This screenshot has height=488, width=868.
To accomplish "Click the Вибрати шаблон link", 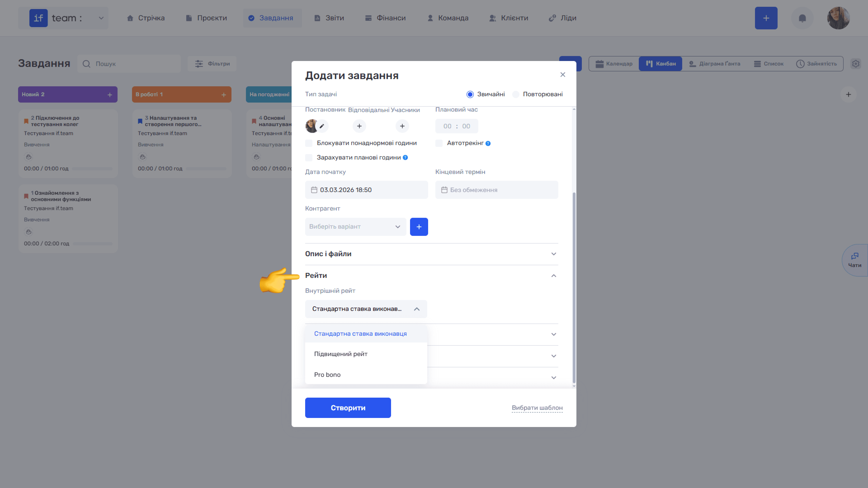I will (x=537, y=408).
